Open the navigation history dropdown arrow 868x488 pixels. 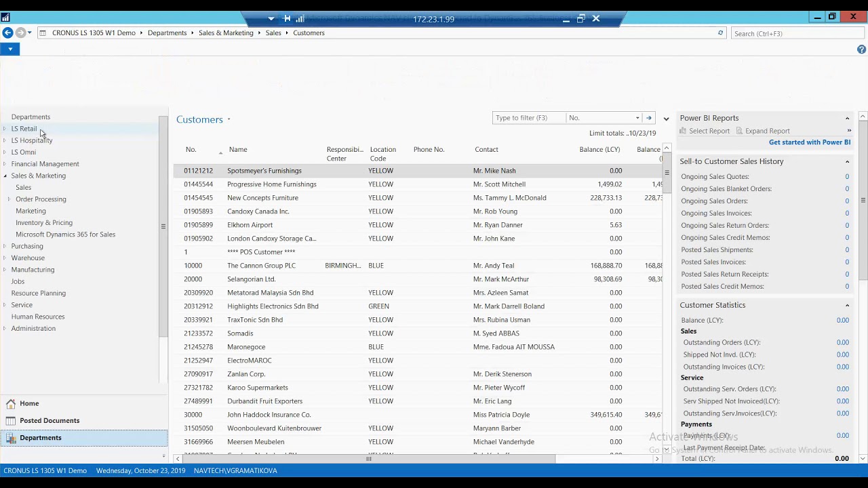(x=29, y=33)
